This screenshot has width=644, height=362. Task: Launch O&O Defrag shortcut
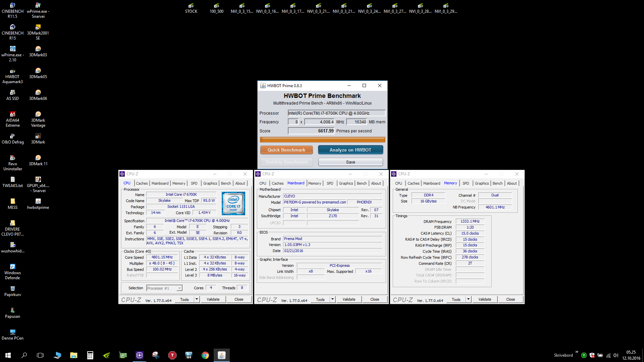coord(12,138)
